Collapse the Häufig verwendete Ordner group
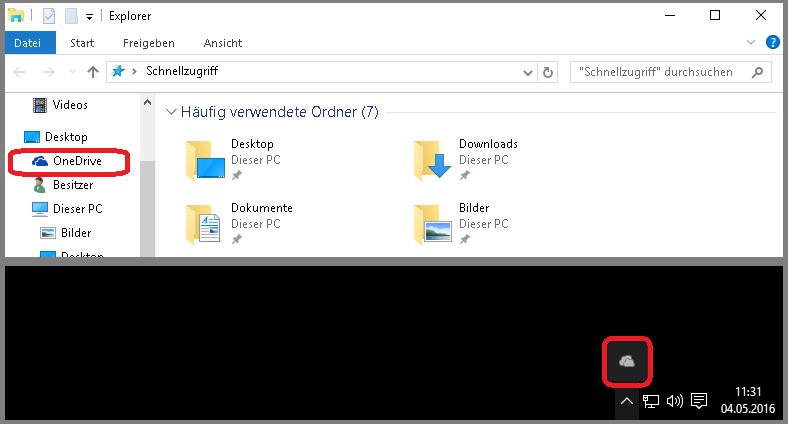This screenshot has height=424, width=789. pos(171,112)
